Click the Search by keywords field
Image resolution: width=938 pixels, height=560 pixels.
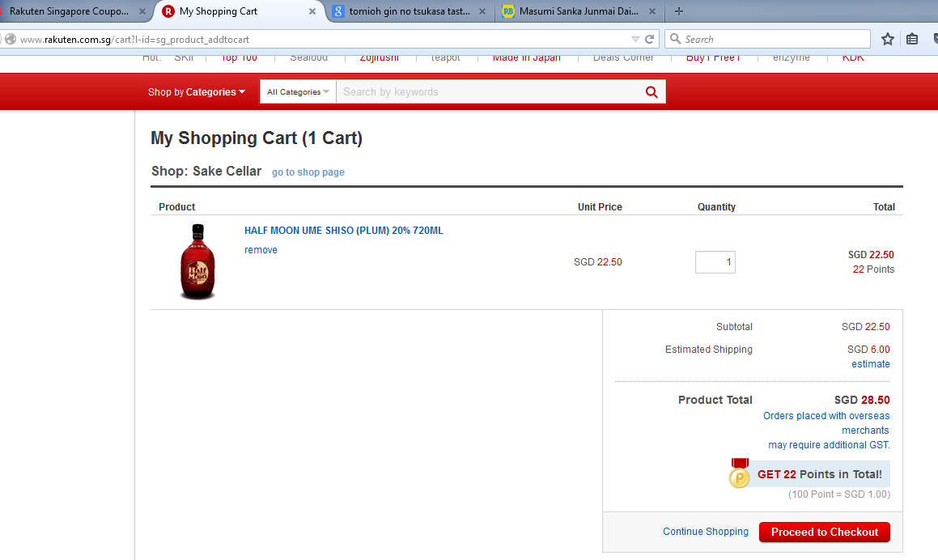pos(487,92)
